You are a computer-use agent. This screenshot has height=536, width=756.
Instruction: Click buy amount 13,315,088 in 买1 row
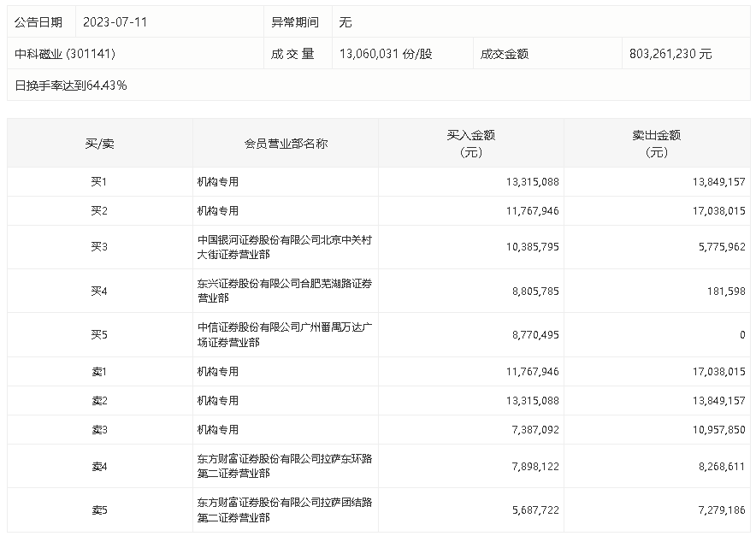[533, 182]
